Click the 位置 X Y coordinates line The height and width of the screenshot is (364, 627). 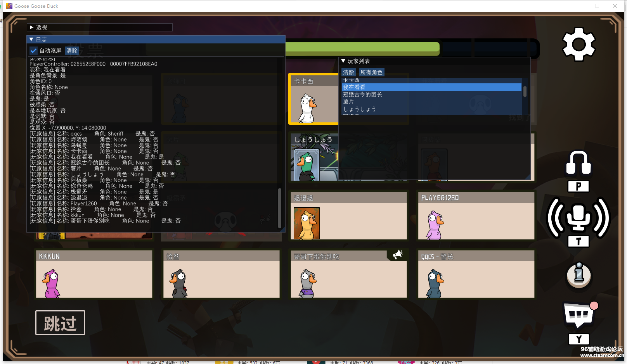pos(68,128)
